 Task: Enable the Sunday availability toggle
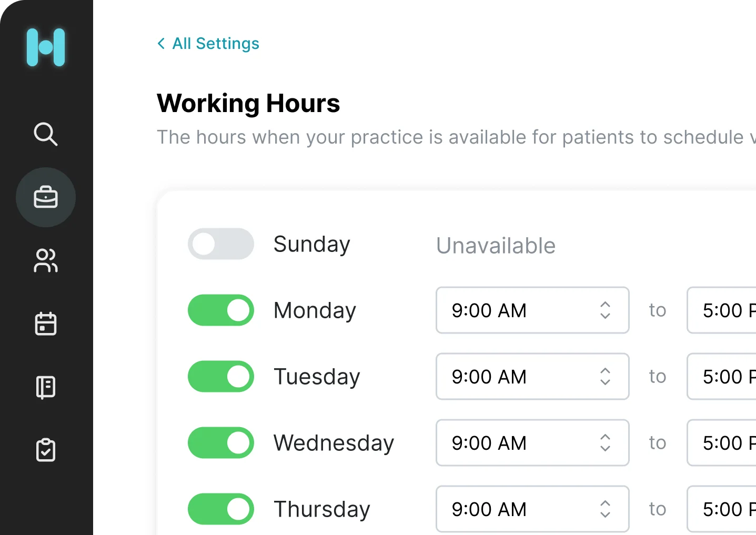pyautogui.click(x=221, y=244)
